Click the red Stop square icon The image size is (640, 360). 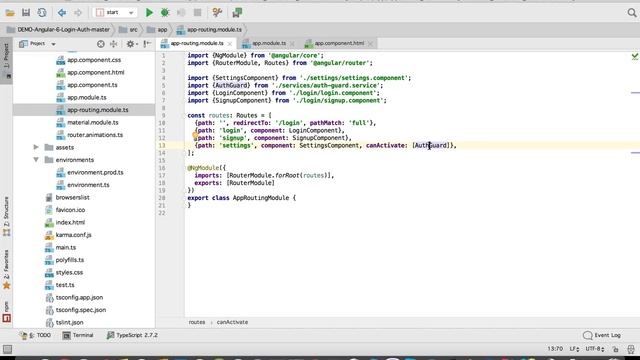(198, 13)
